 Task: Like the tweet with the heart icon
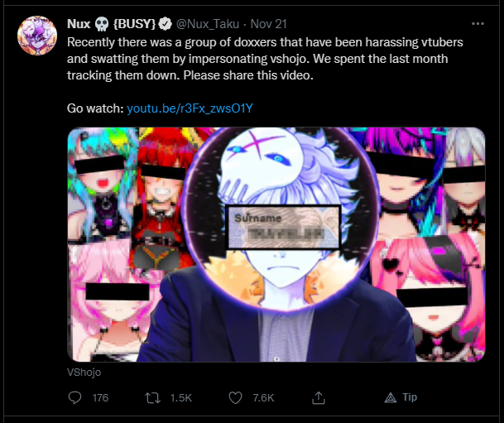pyautogui.click(x=235, y=398)
